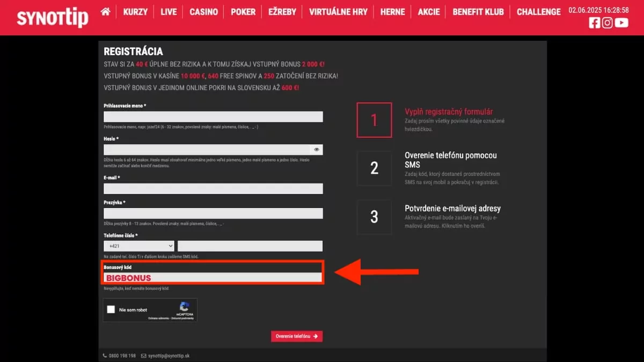The height and width of the screenshot is (362, 644).
Task: Click the REGISTRÁCIA heading
Action: click(x=133, y=51)
